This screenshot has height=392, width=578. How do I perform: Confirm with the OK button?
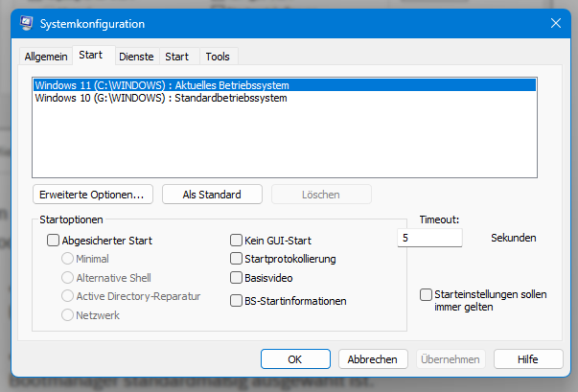pyautogui.click(x=295, y=359)
